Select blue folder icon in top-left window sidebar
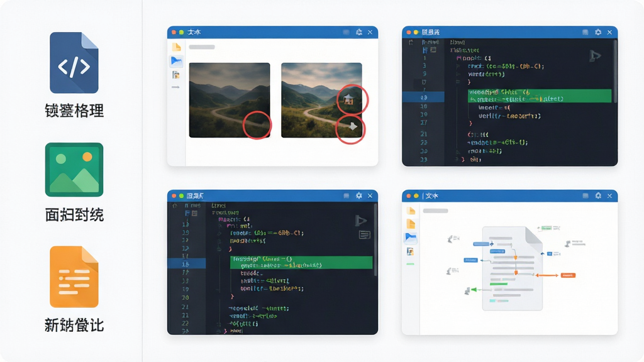Image resolution: width=644 pixels, height=362 pixels. [x=176, y=61]
